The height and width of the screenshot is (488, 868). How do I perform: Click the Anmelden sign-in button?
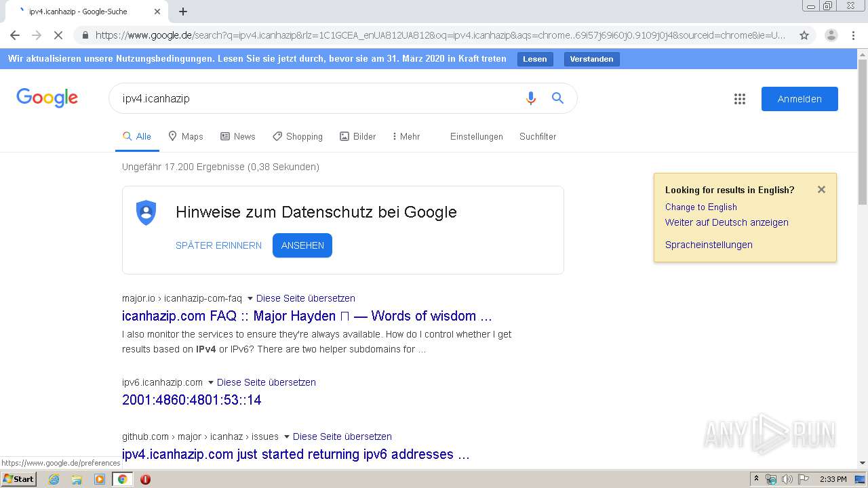[800, 99]
